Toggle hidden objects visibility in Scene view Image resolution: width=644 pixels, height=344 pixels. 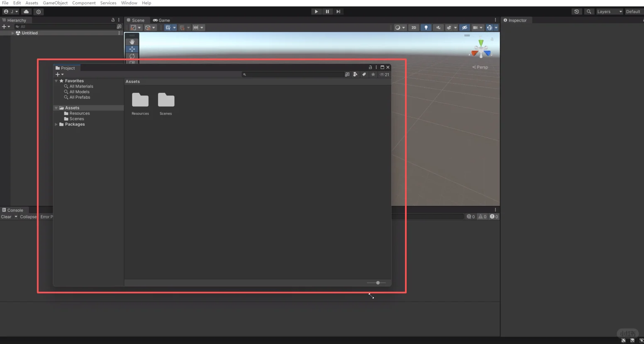click(465, 28)
